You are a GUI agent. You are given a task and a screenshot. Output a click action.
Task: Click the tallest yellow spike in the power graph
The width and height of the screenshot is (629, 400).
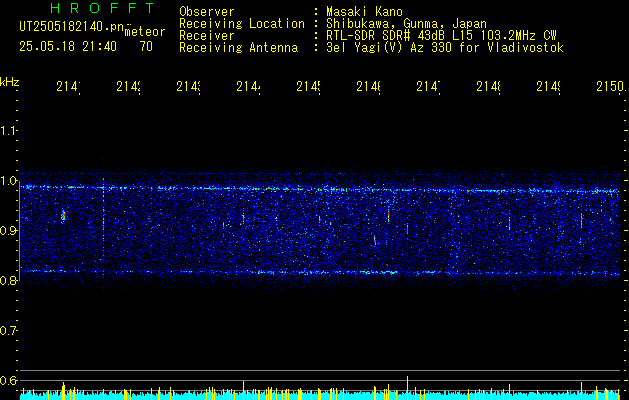(x=408, y=388)
